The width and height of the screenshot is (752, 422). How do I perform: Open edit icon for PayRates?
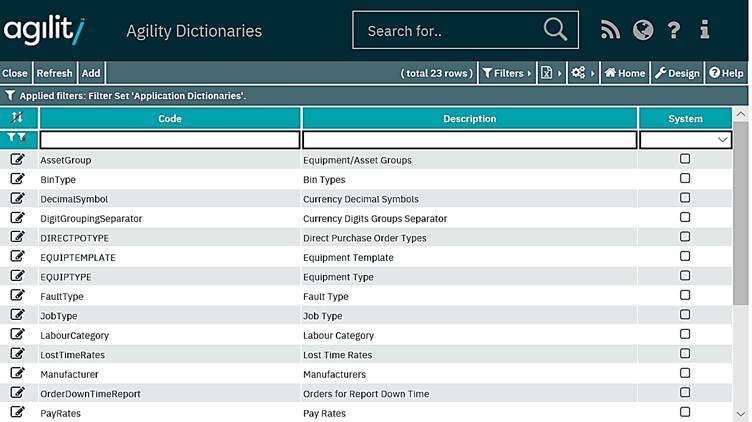(x=17, y=413)
